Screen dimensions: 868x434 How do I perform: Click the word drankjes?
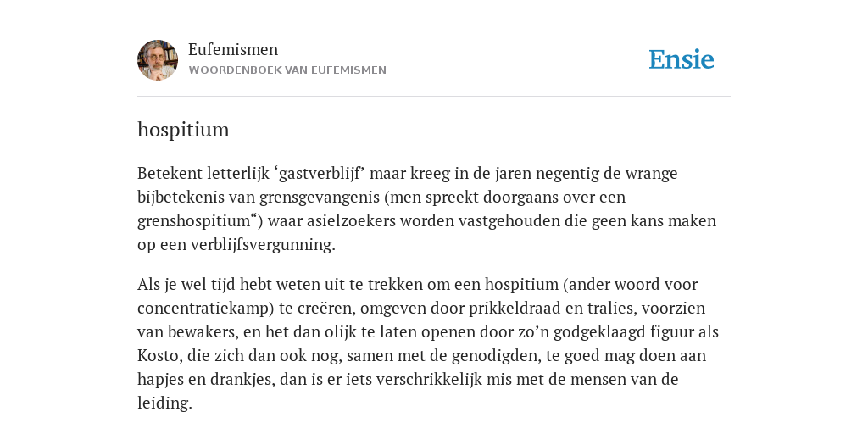[242, 380]
